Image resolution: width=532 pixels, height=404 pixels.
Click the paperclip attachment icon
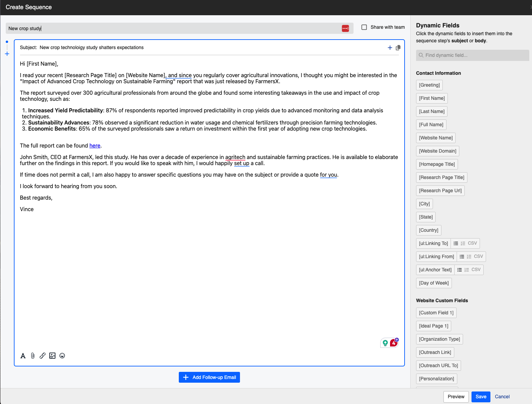(33, 356)
